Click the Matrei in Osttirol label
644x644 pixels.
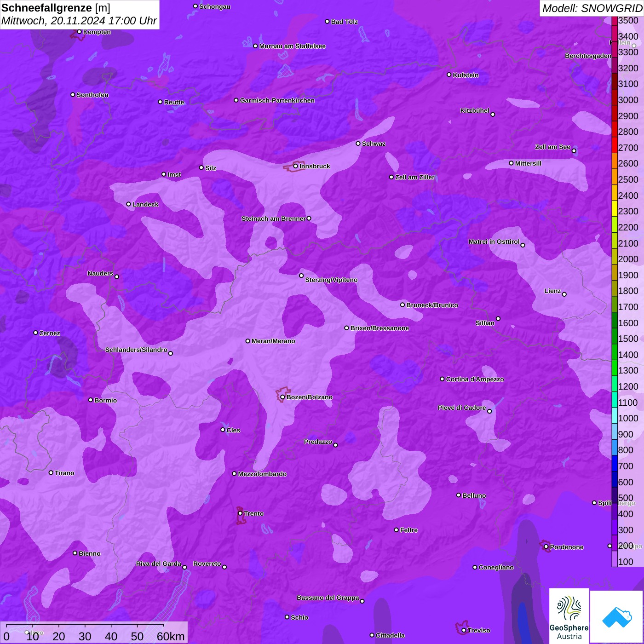pyautogui.click(x=494, y=241)
